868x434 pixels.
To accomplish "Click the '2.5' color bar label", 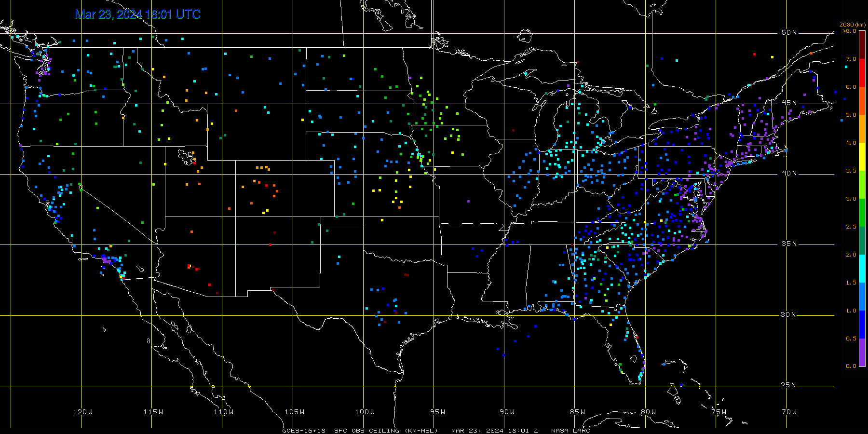I will 851,227.
